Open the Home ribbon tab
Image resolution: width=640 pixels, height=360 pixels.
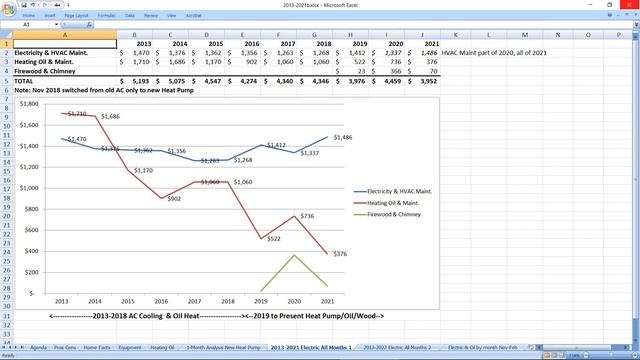tap(29, 16)
